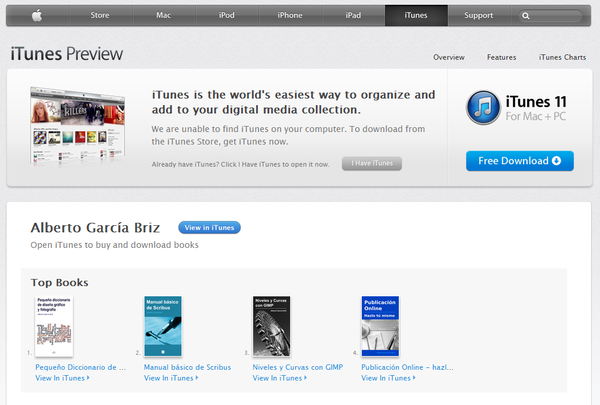Click the Free Download button
Viewport: 600px width, 405px height.
point(520,161)
